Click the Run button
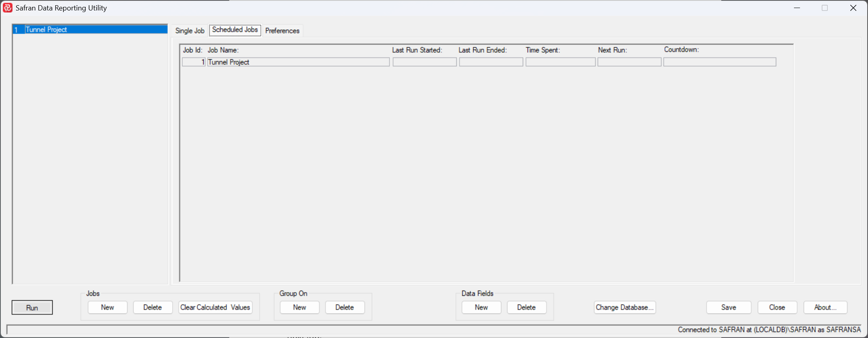The width and height of the screenshot is (868, 338). pyautogui.click(x=32, y=307)
